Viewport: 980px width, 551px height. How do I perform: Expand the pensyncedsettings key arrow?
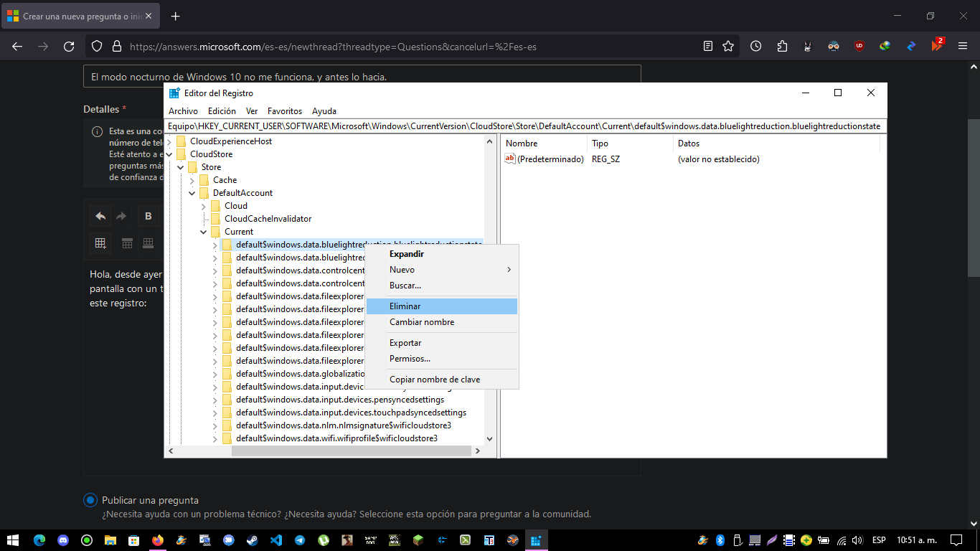pyautogui.click(x=215, y=400)
